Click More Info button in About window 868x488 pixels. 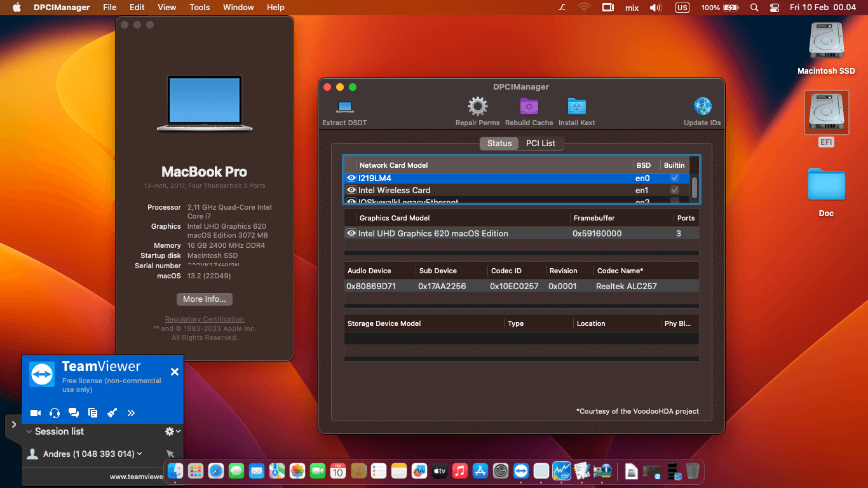point(205,299)
